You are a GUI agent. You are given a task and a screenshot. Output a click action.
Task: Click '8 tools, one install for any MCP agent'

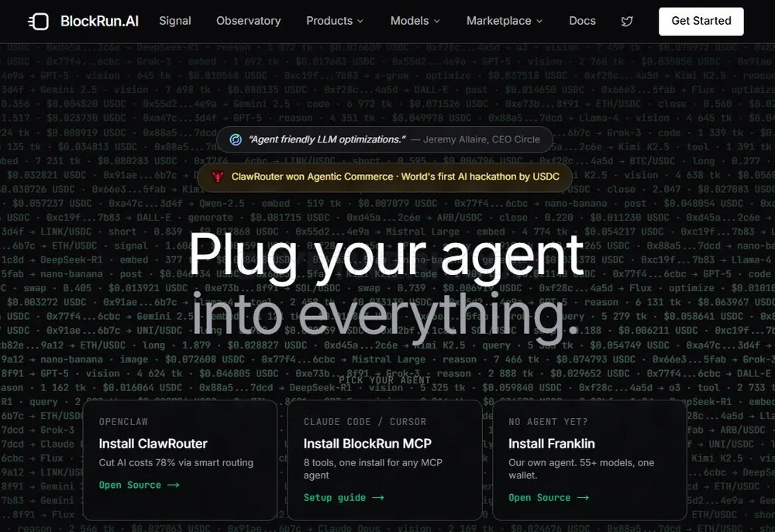(x=374, y=469)
